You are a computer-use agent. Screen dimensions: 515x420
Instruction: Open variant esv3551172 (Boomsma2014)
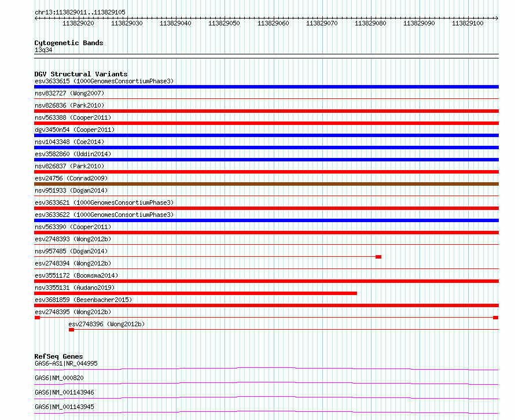76,275
